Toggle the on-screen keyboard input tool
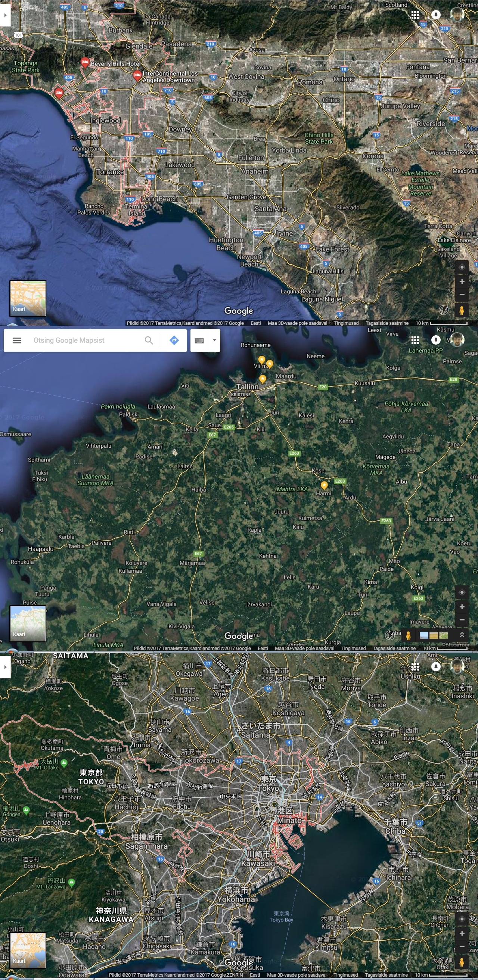The width and height of the screenshot is (478, 980). click(199, 340)
